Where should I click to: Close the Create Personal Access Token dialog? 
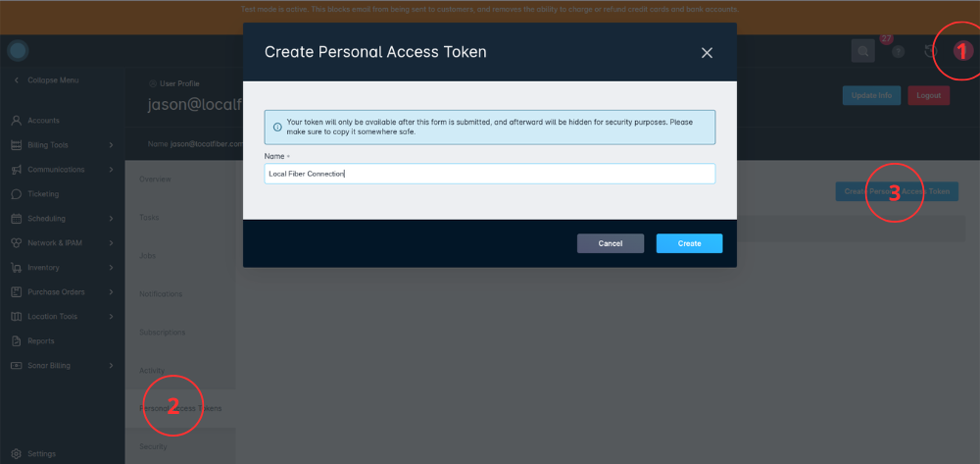[707, 53]
